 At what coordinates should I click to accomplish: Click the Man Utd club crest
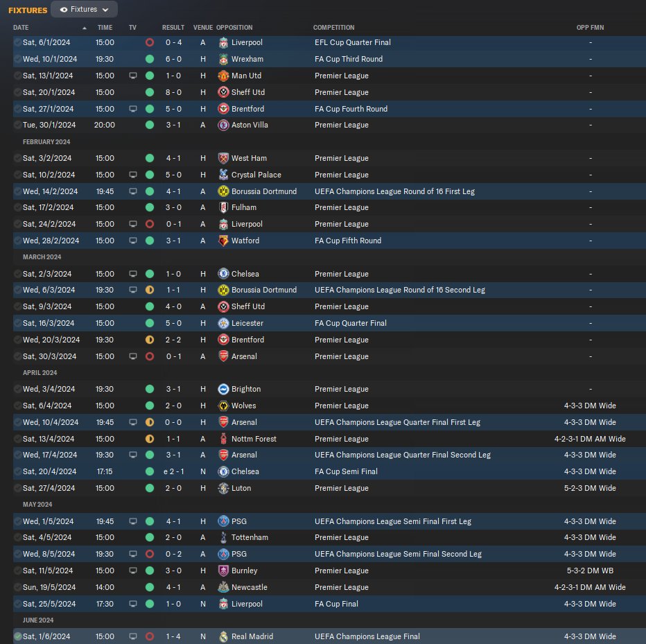223,76
